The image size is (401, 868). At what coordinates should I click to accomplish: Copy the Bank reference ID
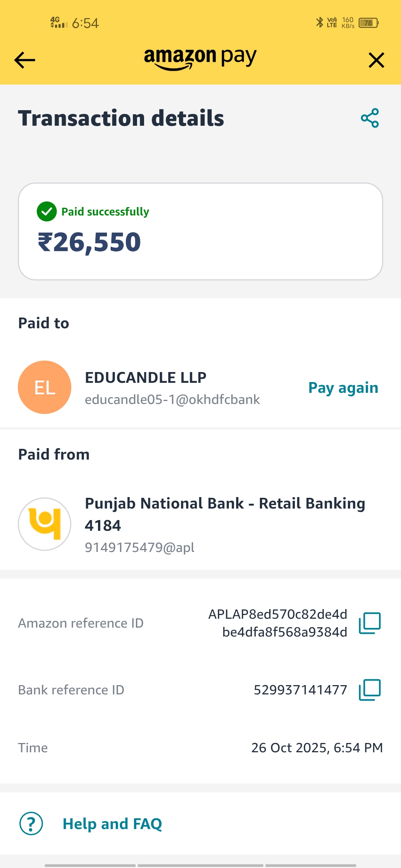point(370,690)
